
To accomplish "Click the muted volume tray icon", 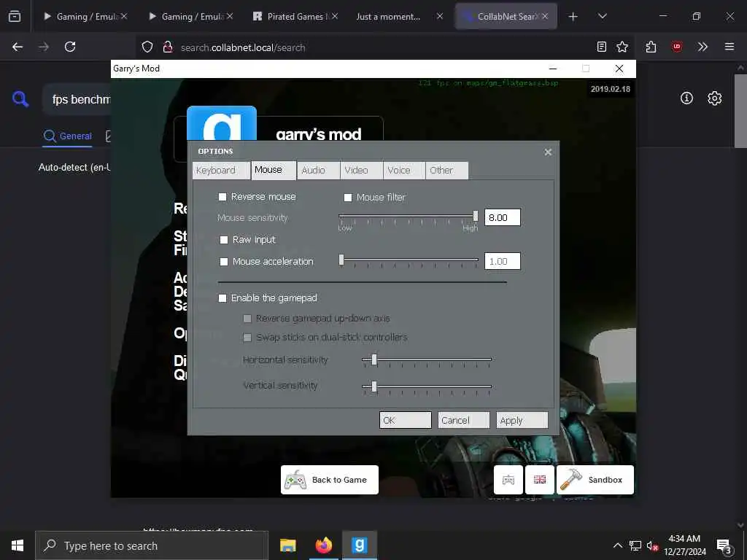I will (x=653, y=545).
